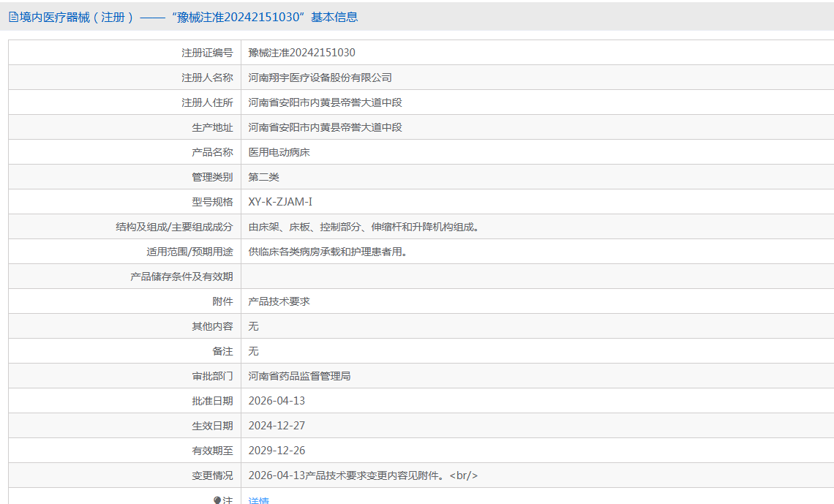Screen dimensions: 834x504
Task: Click the 有效期至 label
Action: pyautogui.click(x=212, y=451)
